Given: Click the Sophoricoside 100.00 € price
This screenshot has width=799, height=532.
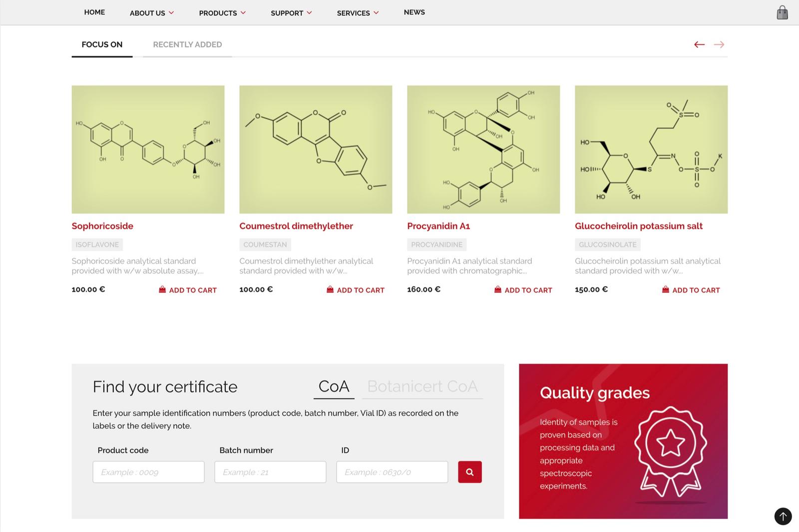Looking at the screenshot, I should 88,289.
